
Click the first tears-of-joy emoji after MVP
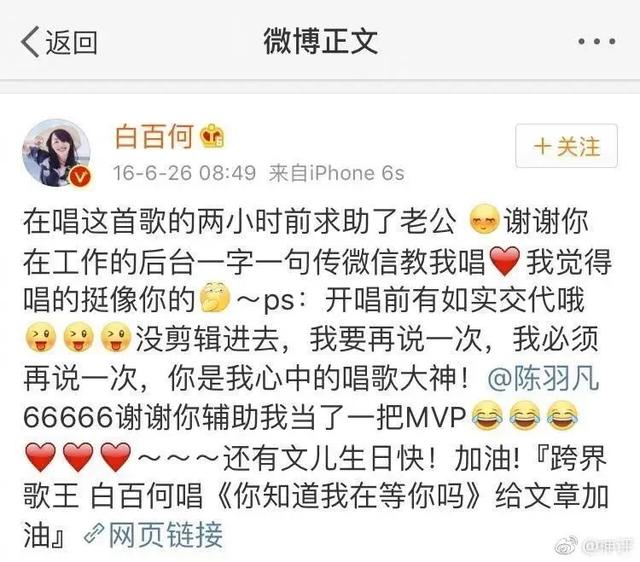(x=487, y=415)
